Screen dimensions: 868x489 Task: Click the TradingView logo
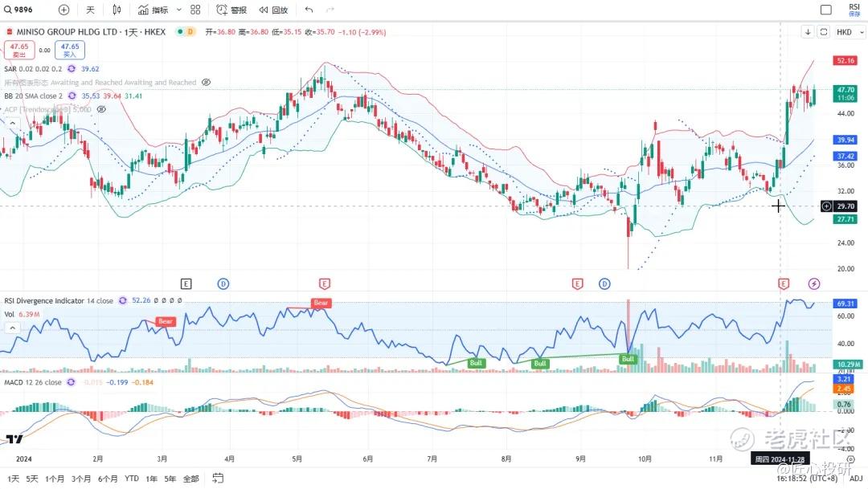click(14, 439)
